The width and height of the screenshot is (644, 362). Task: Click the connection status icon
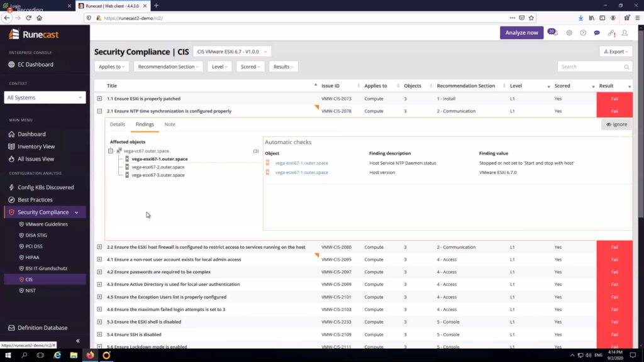coord(611,33)
